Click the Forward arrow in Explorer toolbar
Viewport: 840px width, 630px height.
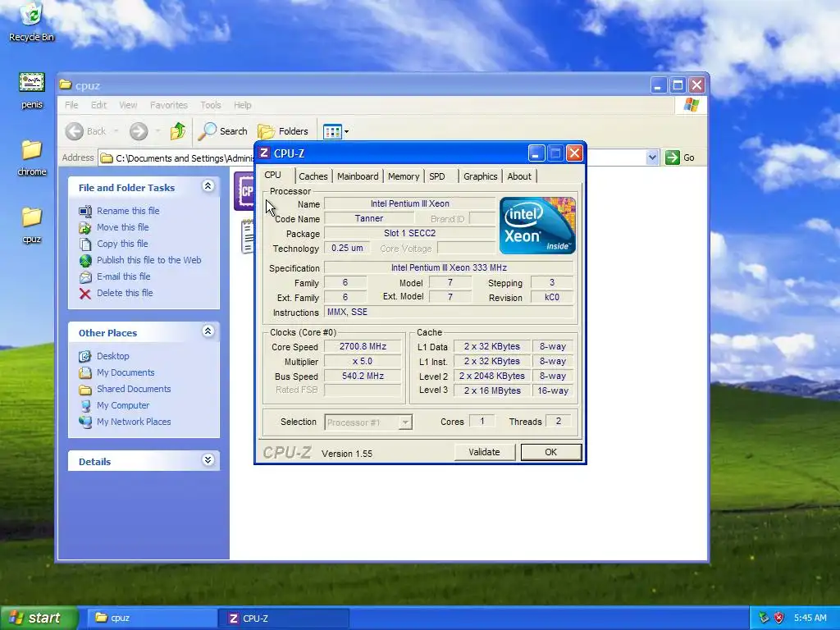[x=139, y=131]
